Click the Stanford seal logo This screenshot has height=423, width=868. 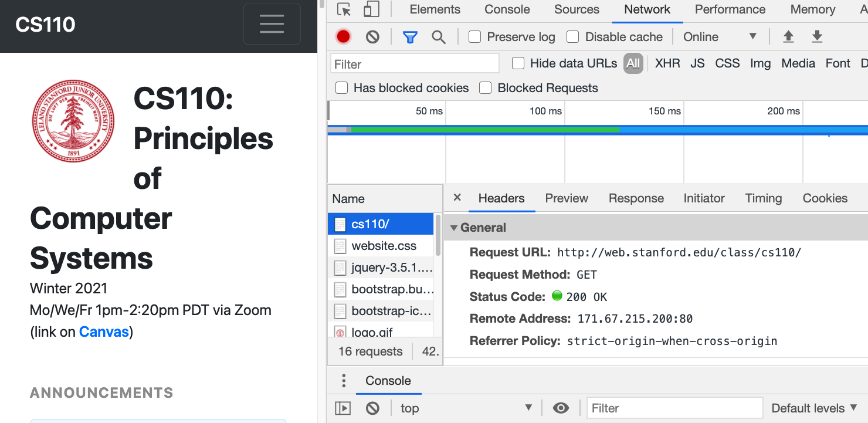point(73,121)
